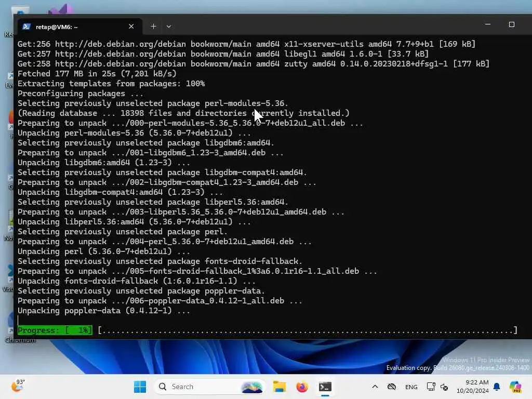Click the Chromium desktop shortcut

[10, 327]
